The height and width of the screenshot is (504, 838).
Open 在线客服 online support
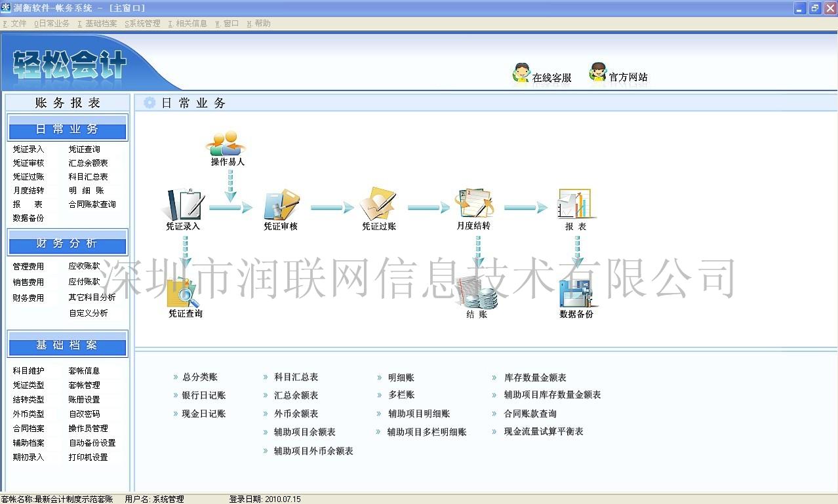point(542,73)
